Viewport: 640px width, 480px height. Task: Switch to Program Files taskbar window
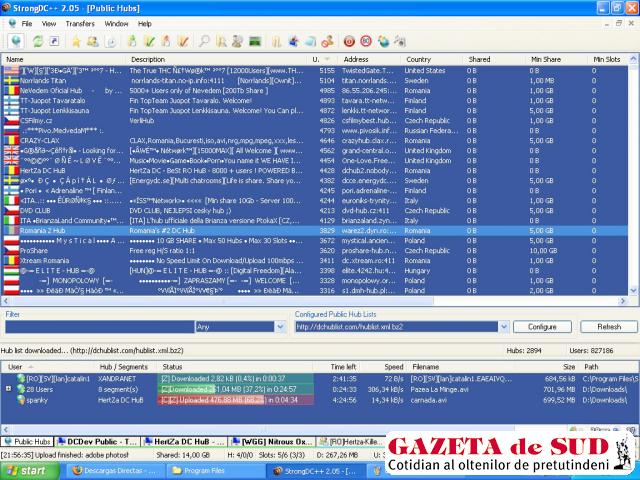tap(216, 471)
